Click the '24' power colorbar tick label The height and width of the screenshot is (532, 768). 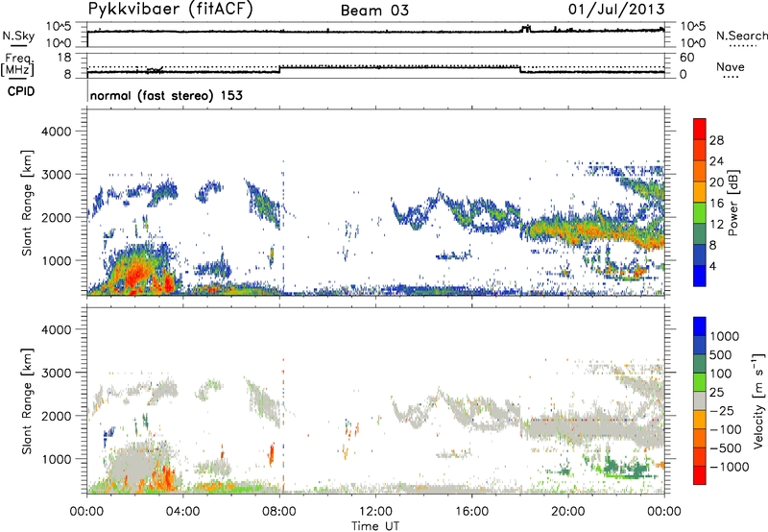(716, 161)
